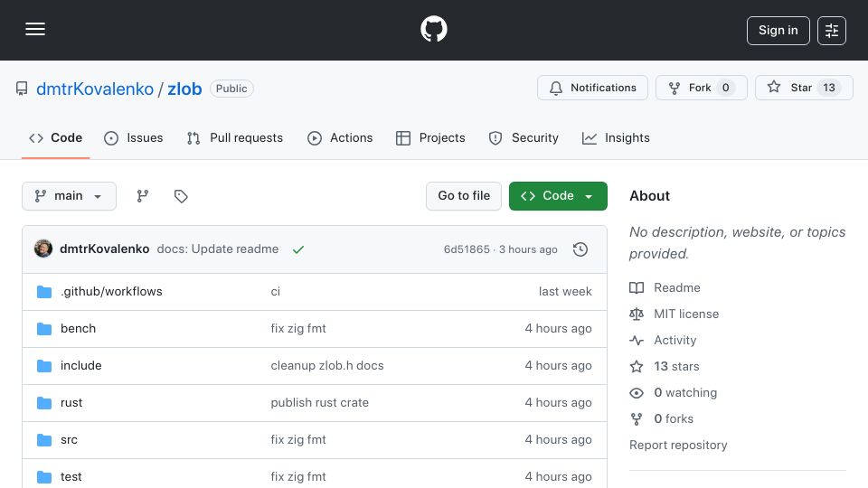The height and width of the screenshot is (488, 868).
Task: Go to the GitHub homepage via the logo
Action: point(433,29)
